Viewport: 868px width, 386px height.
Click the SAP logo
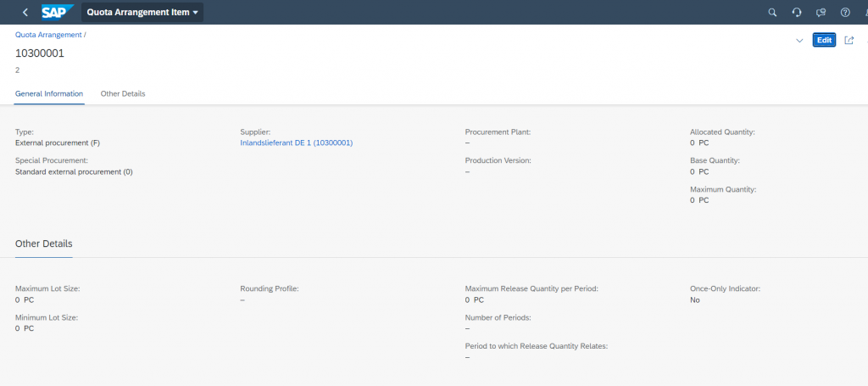tap(58, 12)
